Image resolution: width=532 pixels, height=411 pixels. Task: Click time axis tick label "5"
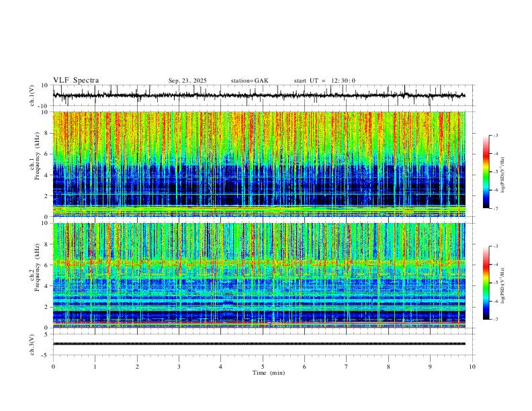263,367
